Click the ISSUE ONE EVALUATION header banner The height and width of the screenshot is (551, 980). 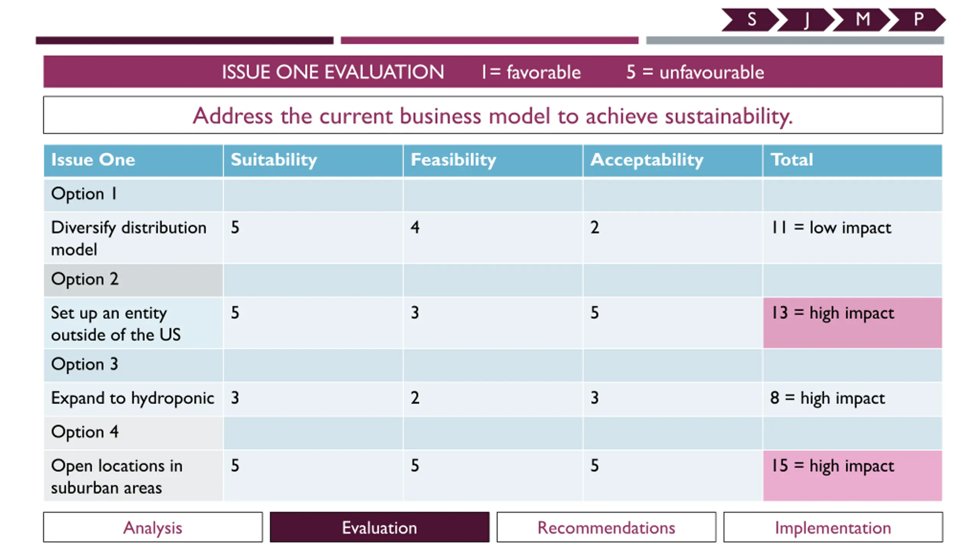[x=493, y=72]
